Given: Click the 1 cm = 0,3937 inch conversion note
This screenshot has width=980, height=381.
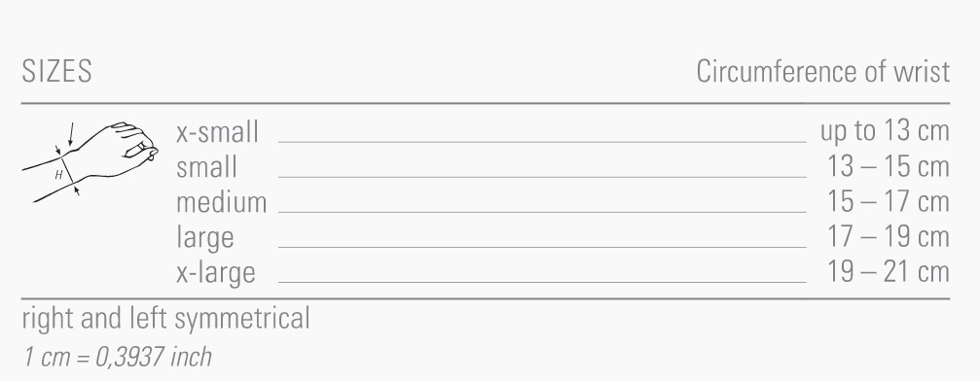Looking at the screenshot, I should [x=118, y=357].
